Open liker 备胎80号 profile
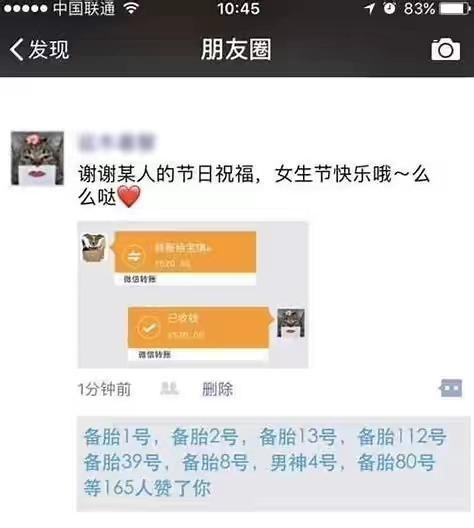The width and height of the screenshot is (474, 528). pyautogui.click(x=396, y=462)
